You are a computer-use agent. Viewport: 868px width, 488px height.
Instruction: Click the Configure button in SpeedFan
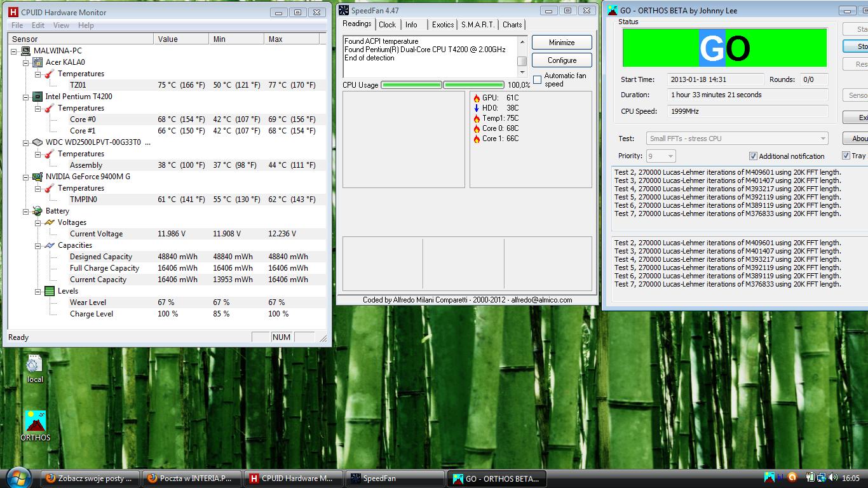562,60
